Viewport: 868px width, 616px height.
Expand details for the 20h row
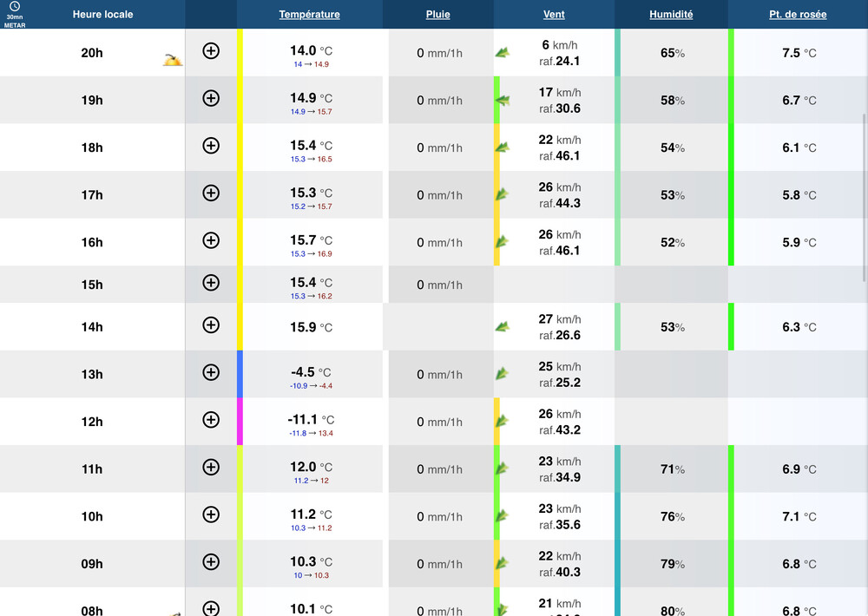[x=211, y=51]
